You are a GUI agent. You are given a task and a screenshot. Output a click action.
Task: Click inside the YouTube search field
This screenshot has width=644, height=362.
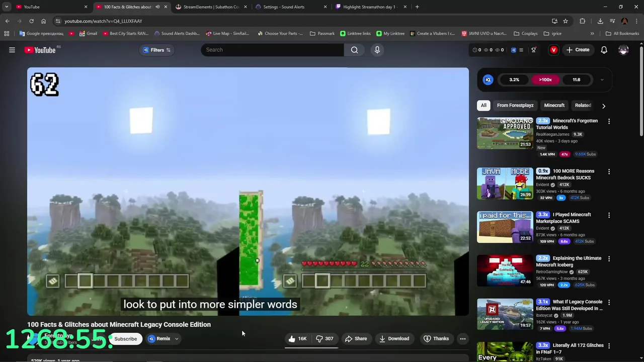click(x=272, y=50)
